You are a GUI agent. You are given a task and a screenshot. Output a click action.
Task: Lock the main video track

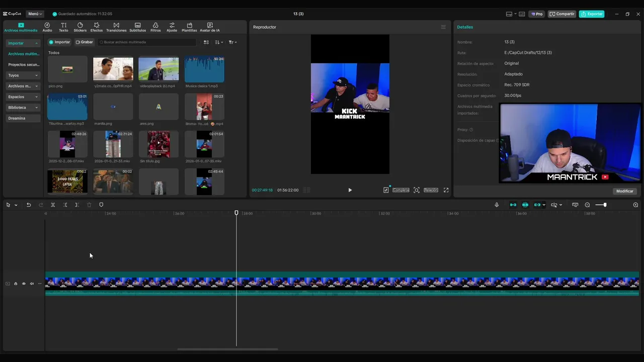click(x=16, y=284)
